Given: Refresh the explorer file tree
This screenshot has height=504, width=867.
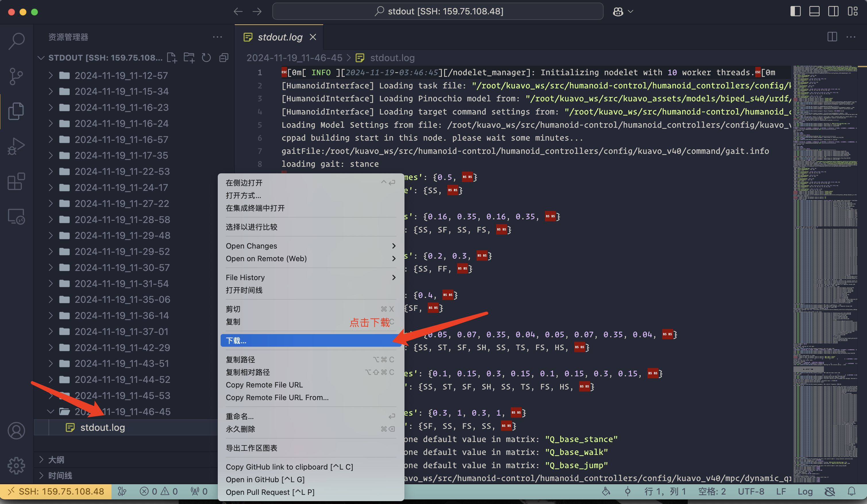Looking at the screenshot, I should (x=206, y=57).
